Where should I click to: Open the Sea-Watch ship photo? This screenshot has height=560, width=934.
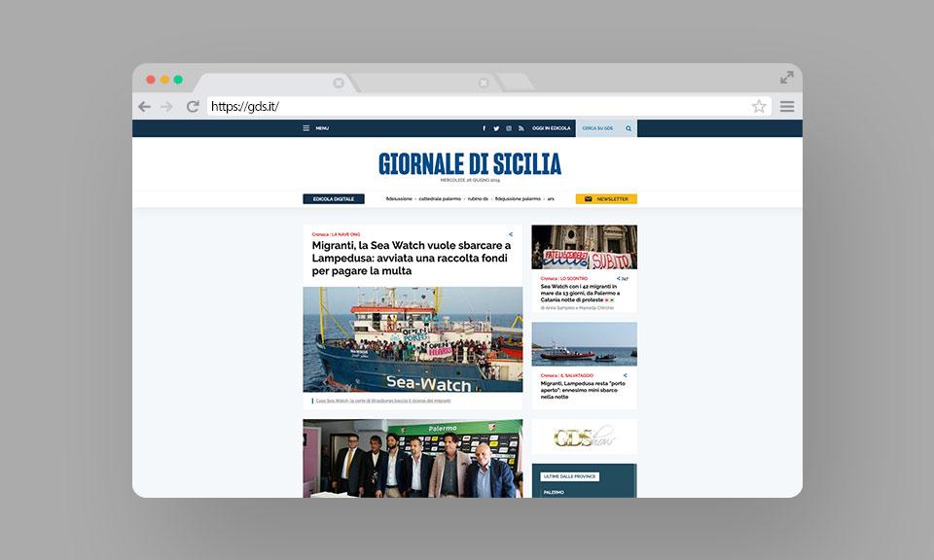tap(413, 339)
